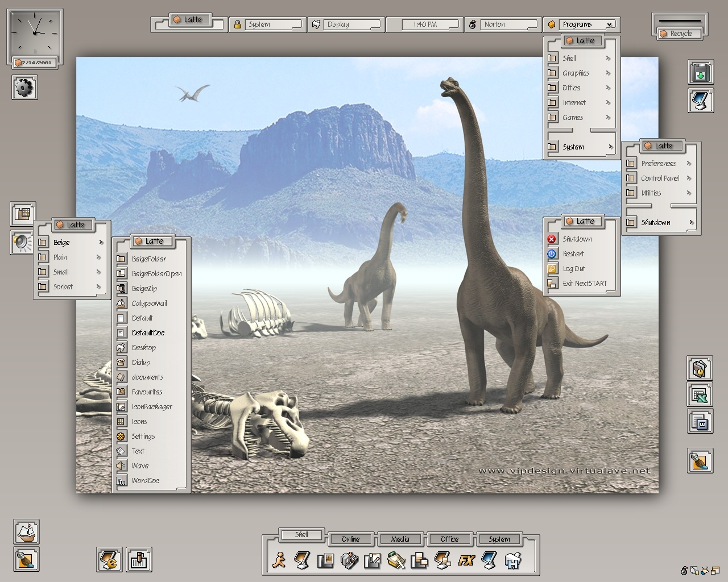Select IconPackager in the icon list
Viewport: 728px width, 582px height.
151,406
